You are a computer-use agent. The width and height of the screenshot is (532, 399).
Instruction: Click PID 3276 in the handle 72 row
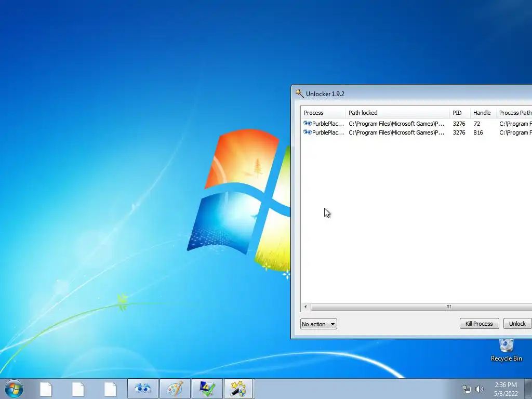[x=459, y=124]
